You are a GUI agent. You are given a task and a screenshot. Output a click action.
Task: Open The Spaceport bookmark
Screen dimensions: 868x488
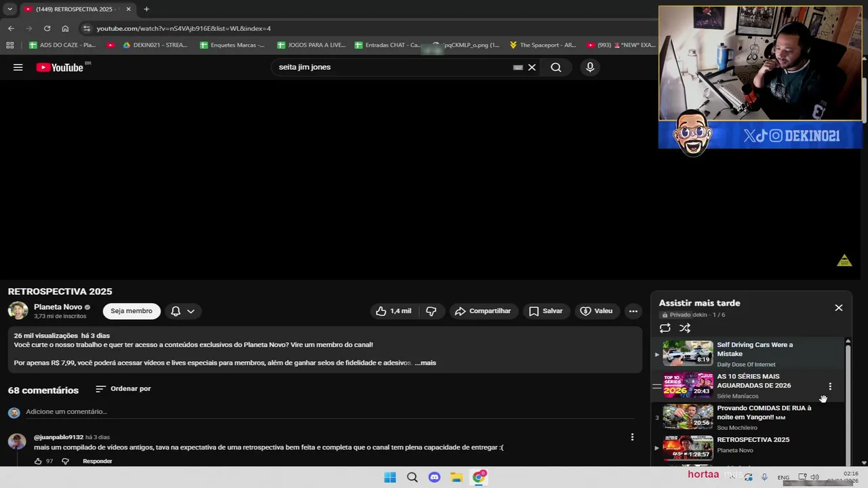[x=542, y=45]
